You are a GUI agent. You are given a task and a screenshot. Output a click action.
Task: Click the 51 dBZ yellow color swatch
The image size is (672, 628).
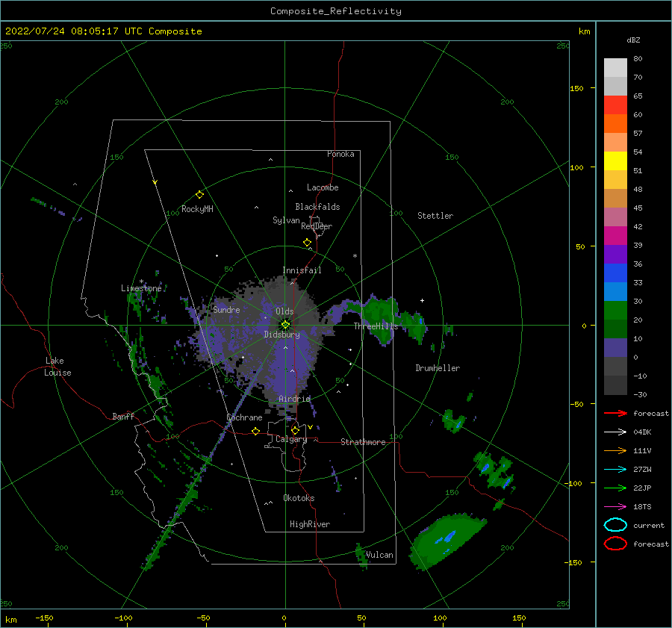point(615,161)
